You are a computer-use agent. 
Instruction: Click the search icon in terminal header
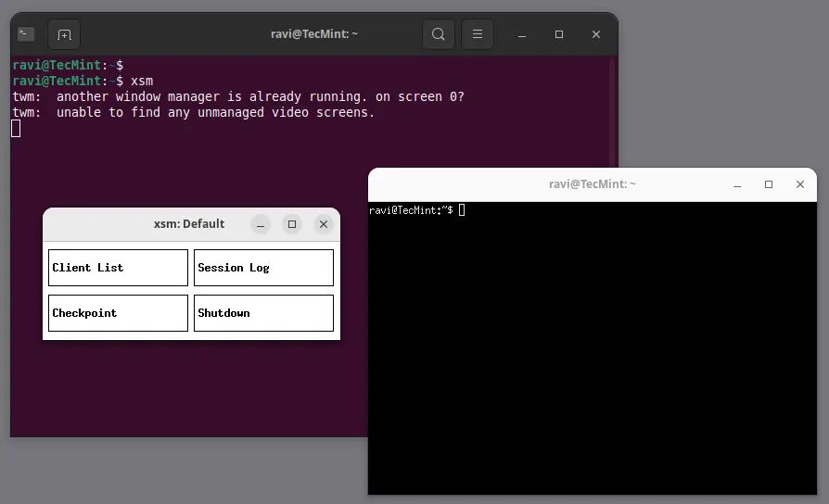click(x=438, y=34)
